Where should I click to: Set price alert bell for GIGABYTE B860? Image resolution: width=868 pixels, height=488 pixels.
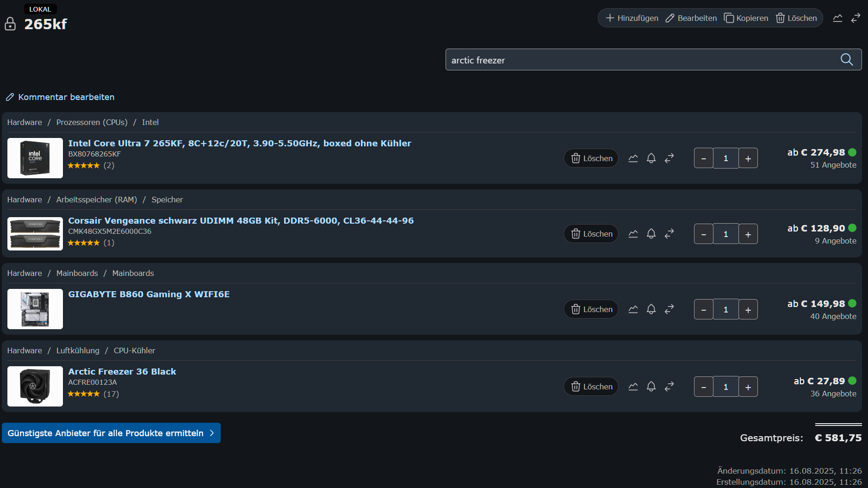pos(651,309)
